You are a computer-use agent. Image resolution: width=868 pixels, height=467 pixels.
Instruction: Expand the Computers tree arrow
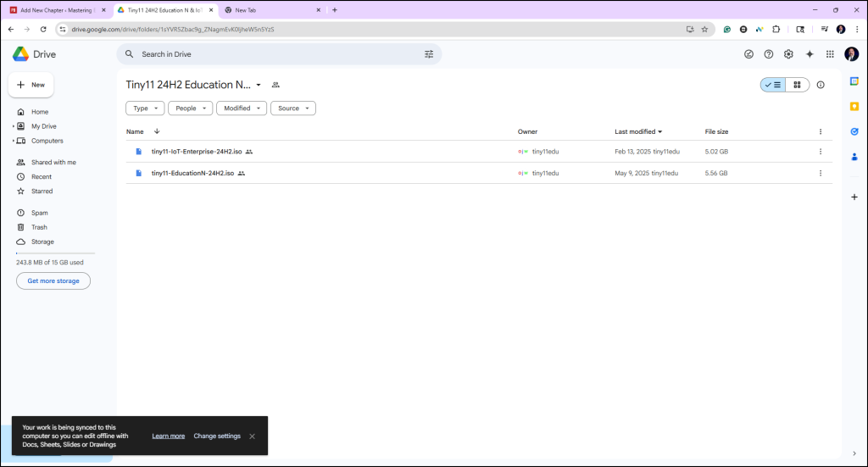[14, 141]
